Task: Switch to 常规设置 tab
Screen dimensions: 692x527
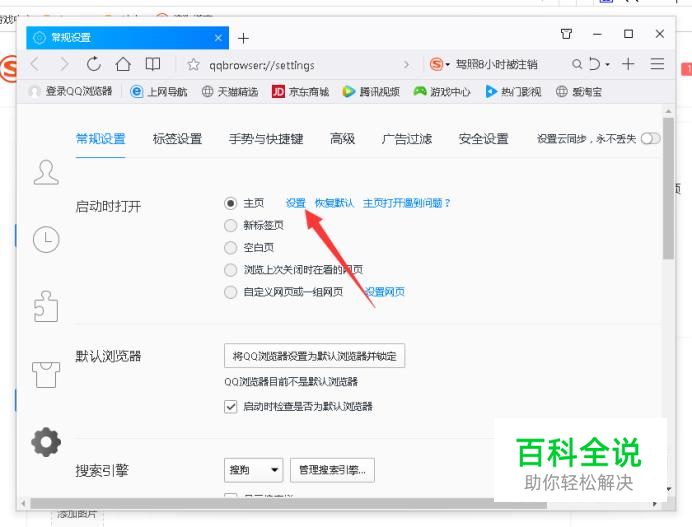Action: [x=101, y=139]
